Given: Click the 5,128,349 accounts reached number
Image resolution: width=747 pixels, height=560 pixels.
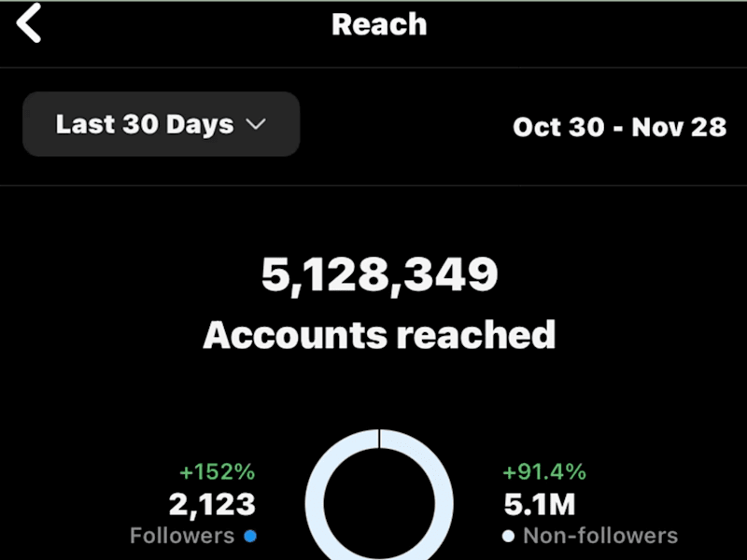Looking at the screenshot, I should tap(380, 274).
